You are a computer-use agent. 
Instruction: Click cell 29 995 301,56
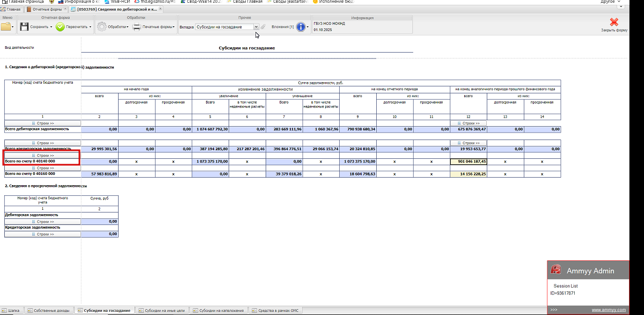100,149
